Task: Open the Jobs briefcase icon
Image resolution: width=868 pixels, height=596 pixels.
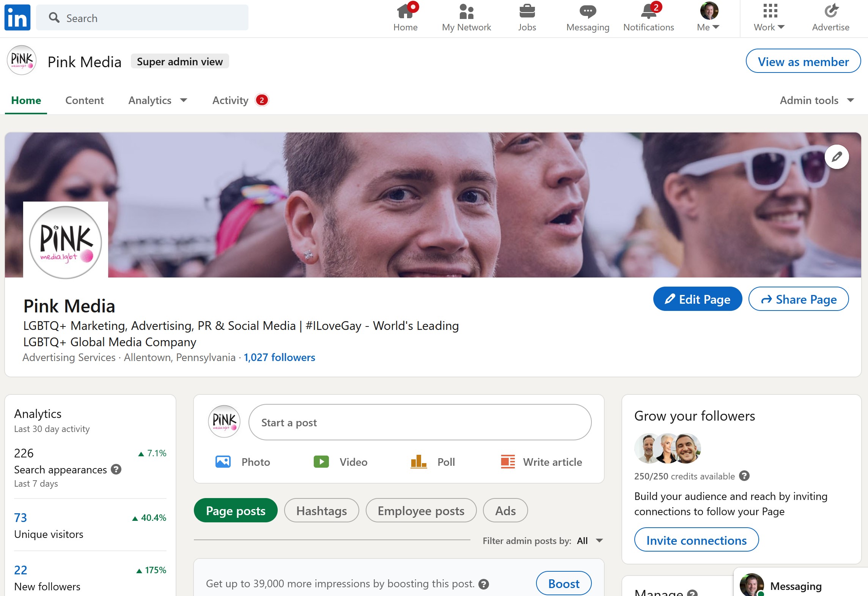Action: click(527, 11)
